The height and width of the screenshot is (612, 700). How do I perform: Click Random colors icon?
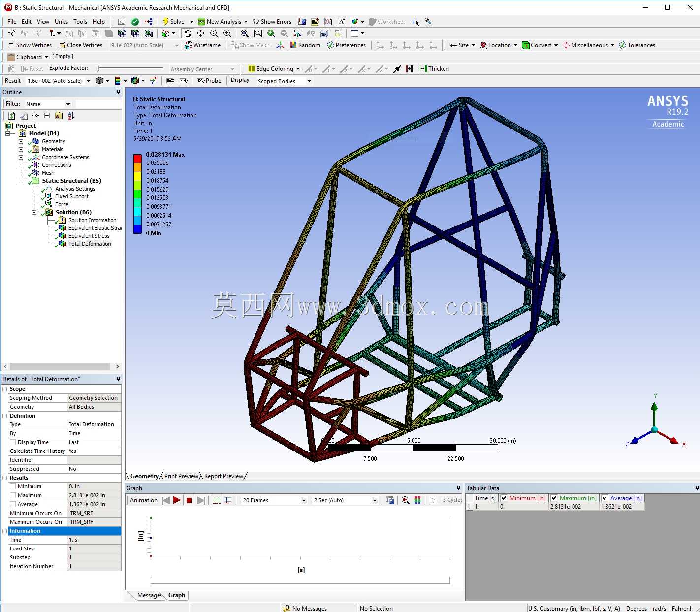tap(305, 45)
